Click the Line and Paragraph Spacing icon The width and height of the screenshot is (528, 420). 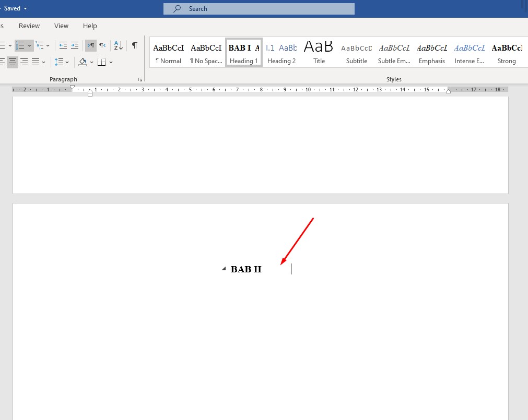[x=59, y=62]
